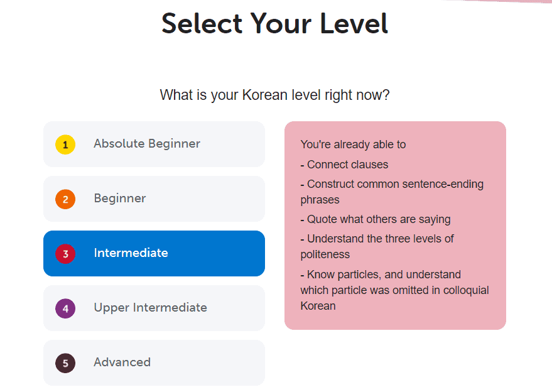Select the Upper Intermediate level

click(154, 308)
